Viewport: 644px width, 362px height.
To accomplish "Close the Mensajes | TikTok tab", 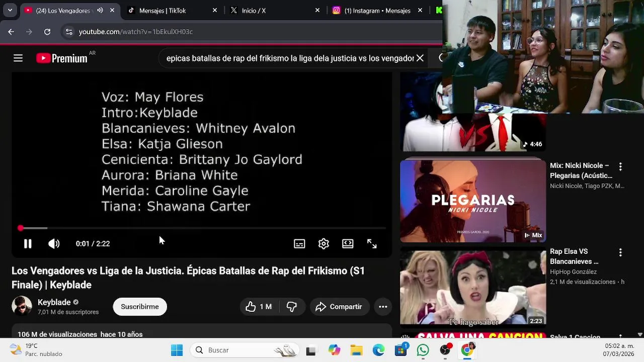I will click(215, 10).
